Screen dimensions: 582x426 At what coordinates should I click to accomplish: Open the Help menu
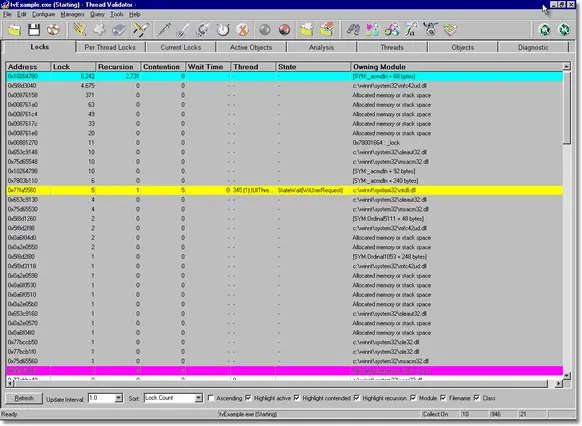pyautogui.click(x=135, y=14)
